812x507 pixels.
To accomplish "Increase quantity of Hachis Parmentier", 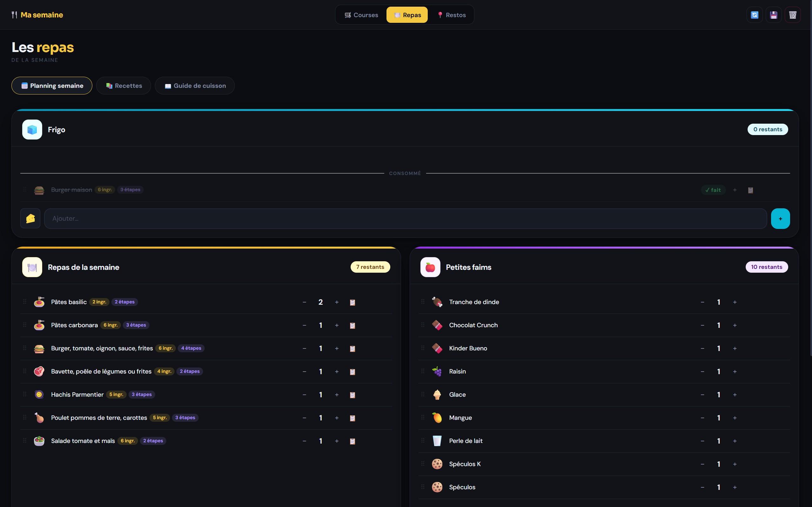I will coord(337,395).
